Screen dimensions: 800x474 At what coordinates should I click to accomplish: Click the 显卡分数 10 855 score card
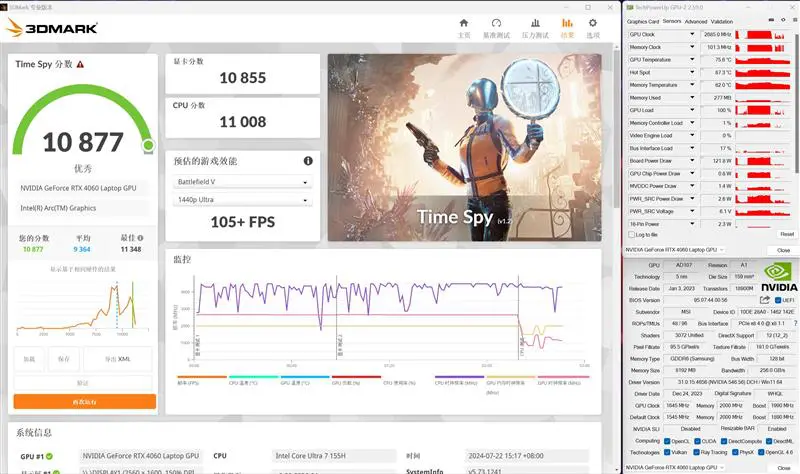[x=242, y=73]
